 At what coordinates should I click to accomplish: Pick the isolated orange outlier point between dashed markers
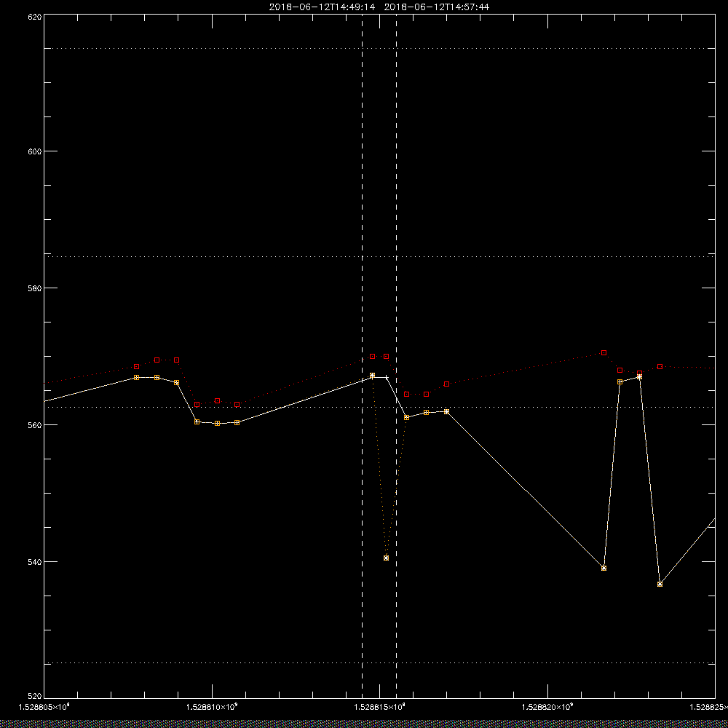[x=386, y=558]
